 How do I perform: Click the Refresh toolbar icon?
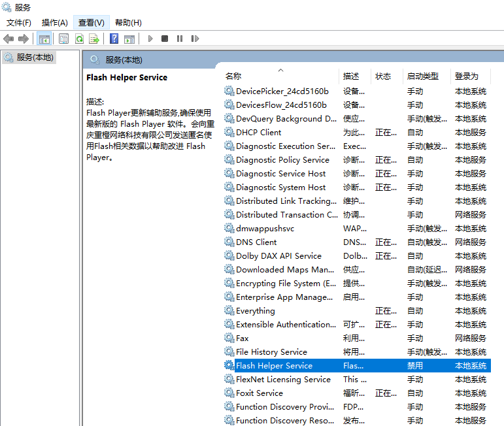tap(79, 39)
